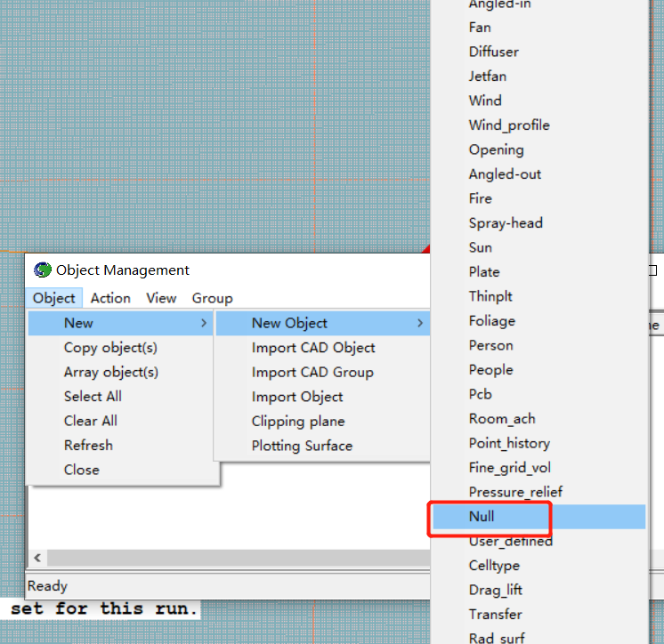Choose Import CAD Object
The height and width of the screenshot is (644, 664).
[x=323, y=348]
